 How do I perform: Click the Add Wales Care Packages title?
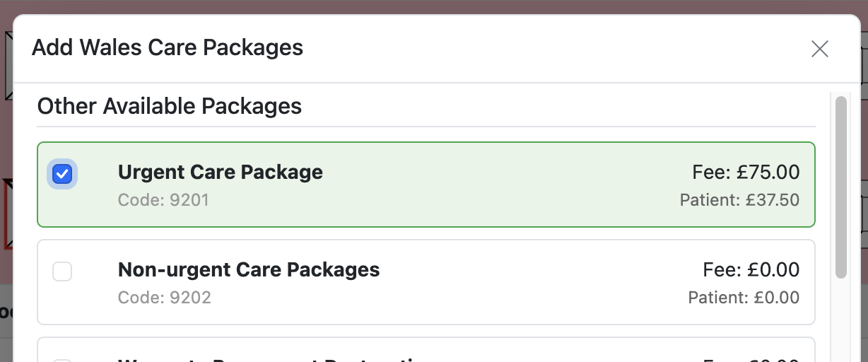coord(168,48)
